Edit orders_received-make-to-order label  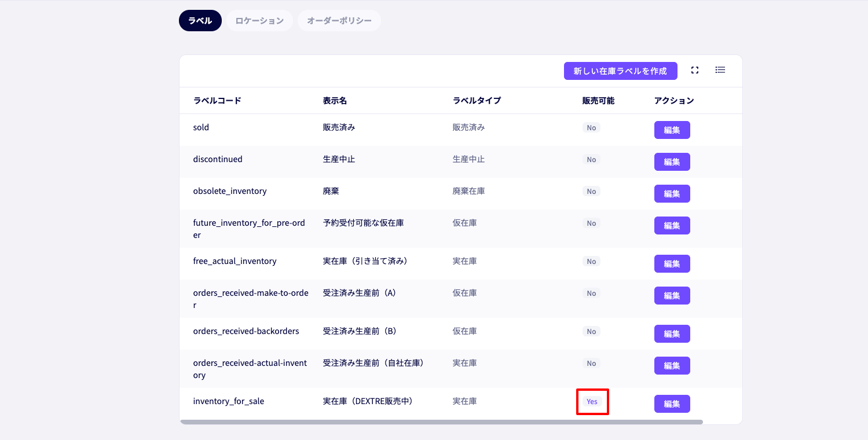coord(672,295)
